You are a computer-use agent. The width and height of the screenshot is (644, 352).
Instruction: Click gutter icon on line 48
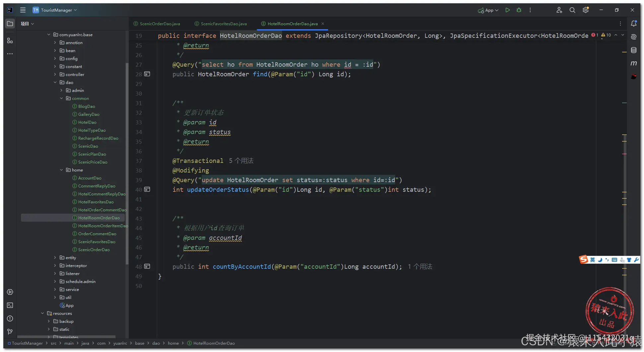tap(147, 266)
